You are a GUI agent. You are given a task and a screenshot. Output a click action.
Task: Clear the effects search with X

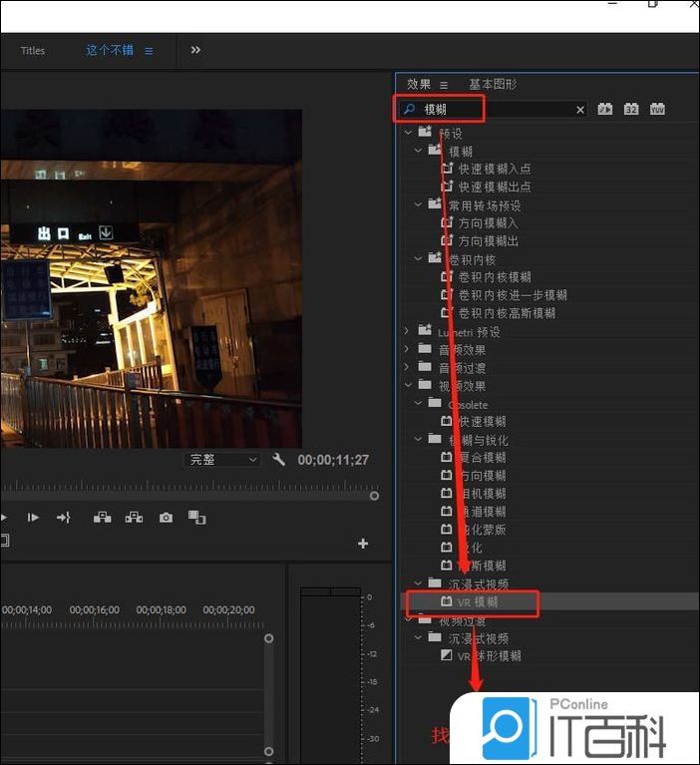(x=580, y=110)
